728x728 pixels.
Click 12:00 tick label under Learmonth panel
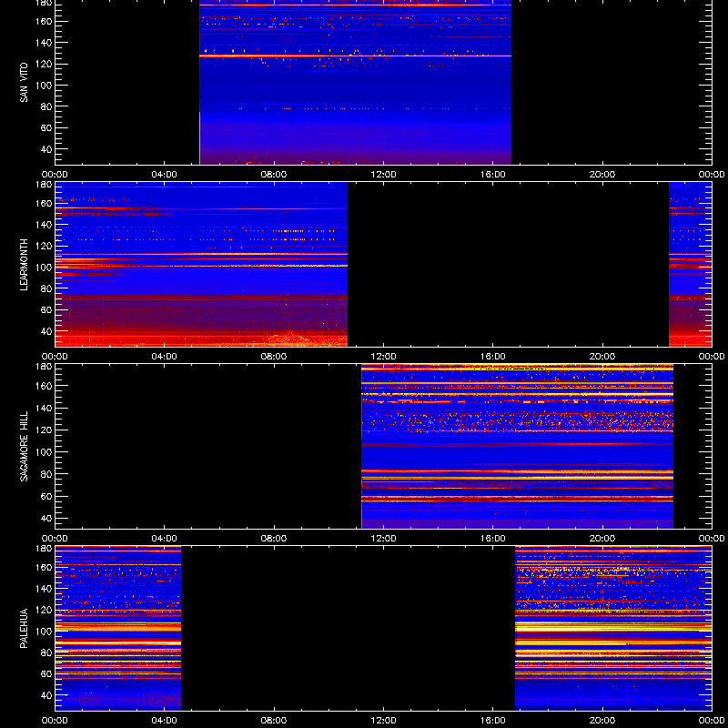[383, 357]
